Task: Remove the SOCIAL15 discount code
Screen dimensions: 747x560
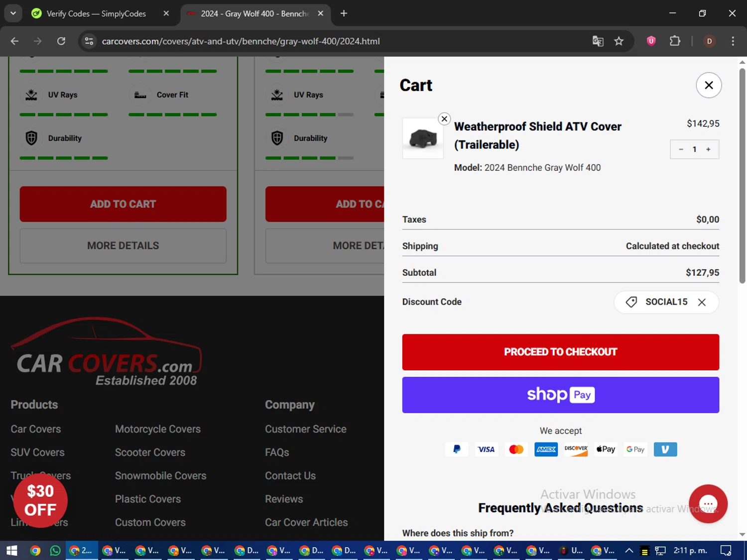Action: 702,302
